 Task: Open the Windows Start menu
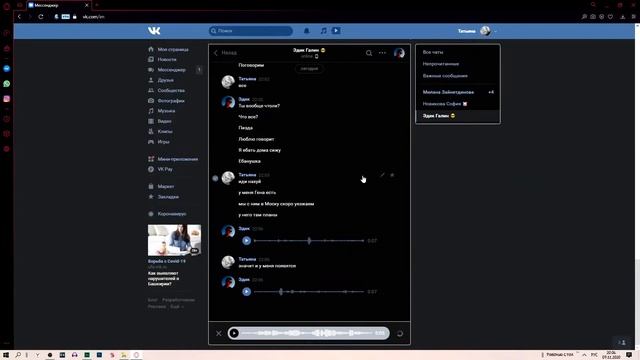[x=6, y=355]
